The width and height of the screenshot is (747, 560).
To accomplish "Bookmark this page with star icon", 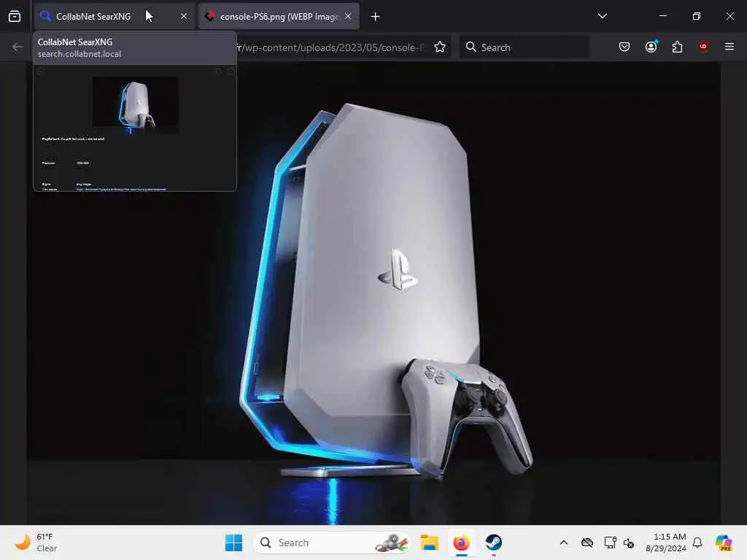I will coord(440,47).
